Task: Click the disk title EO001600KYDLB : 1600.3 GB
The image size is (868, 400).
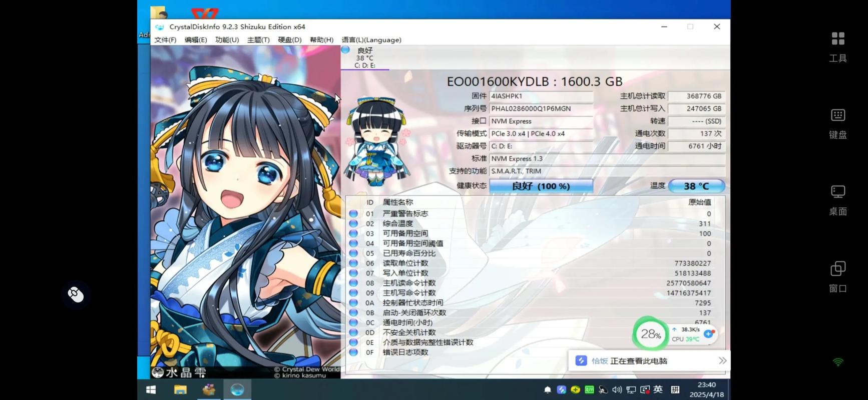Action: coord(535,81)
